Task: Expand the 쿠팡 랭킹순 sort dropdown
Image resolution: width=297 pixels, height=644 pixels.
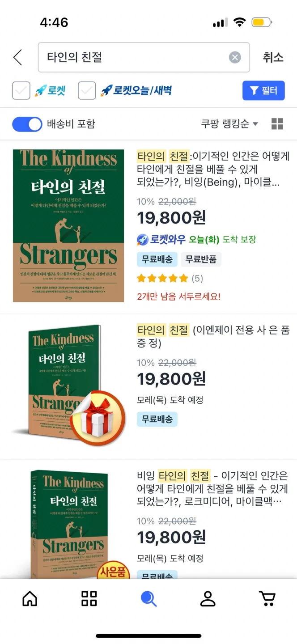Action: pyautogui.click(x=229, y=124)
